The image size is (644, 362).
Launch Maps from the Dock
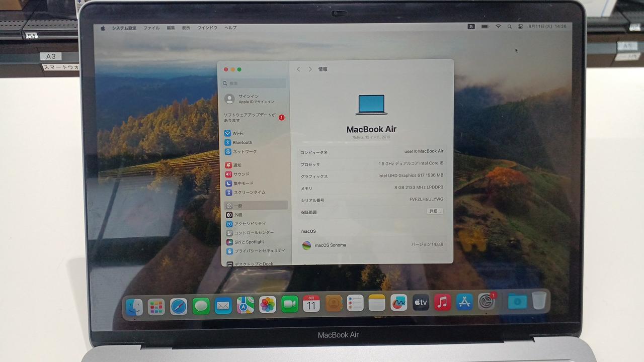pyautogui.click(x=246, y=305)
